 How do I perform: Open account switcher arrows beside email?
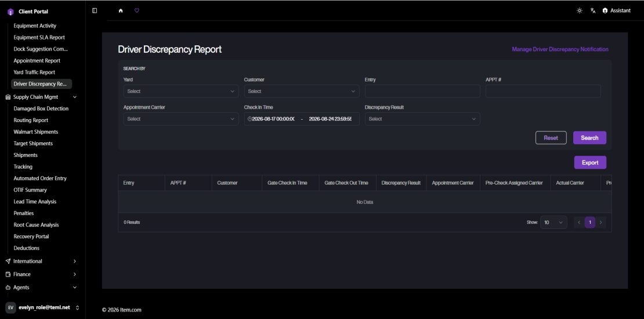point(77,307)
